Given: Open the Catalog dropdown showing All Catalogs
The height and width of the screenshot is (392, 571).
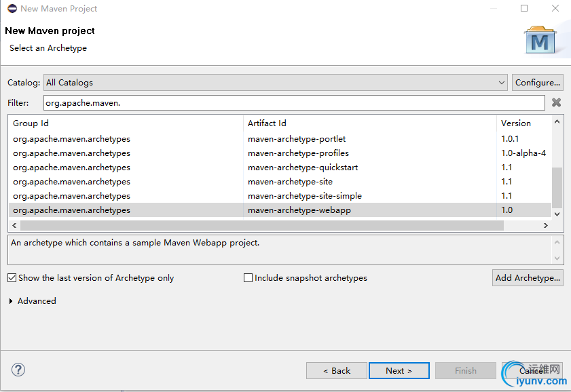Looking at the screenshot, I should tap(275, 83).
